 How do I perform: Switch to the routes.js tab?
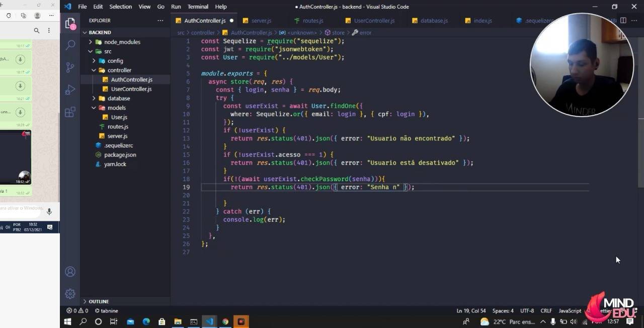point(312,21)
